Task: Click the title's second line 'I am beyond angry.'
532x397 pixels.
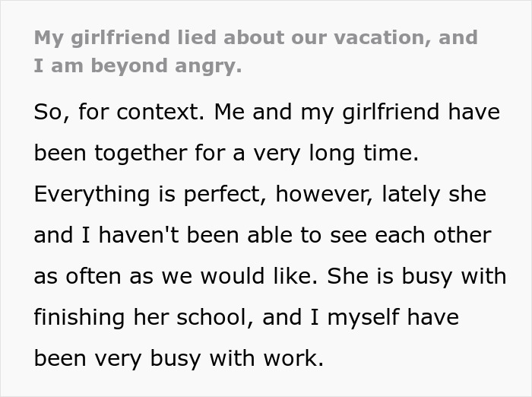Action: coord(138,66)
